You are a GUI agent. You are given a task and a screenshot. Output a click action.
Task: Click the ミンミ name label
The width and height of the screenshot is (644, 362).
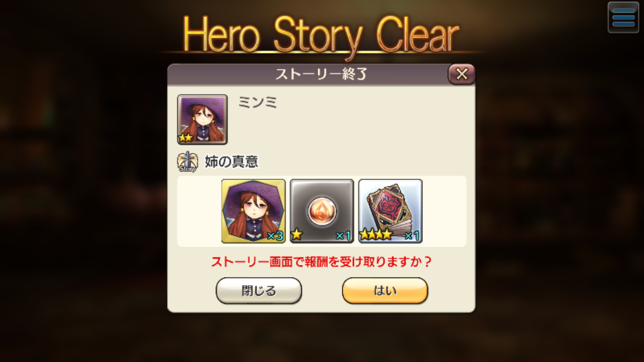[258, 102]
